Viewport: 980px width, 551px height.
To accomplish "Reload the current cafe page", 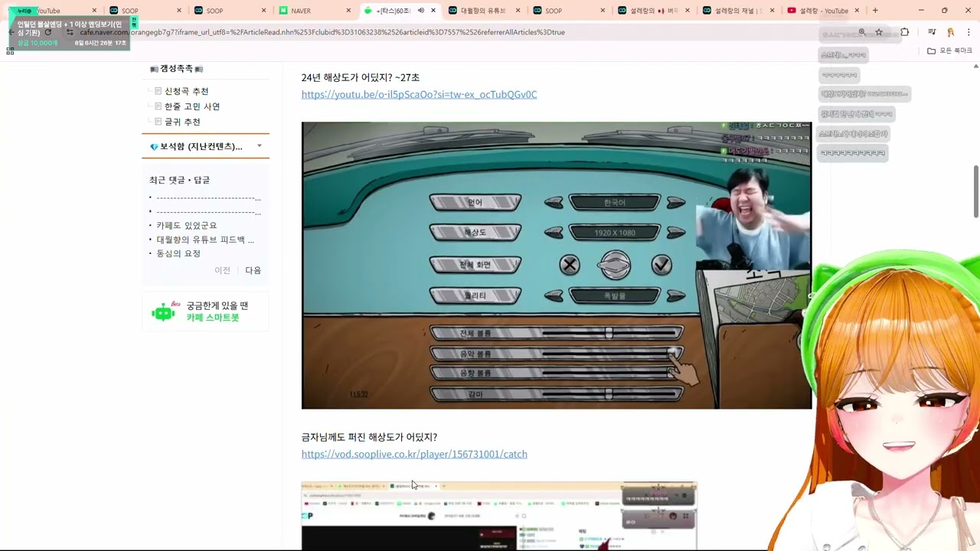I will pyautogui.click(x=48, y=32).
